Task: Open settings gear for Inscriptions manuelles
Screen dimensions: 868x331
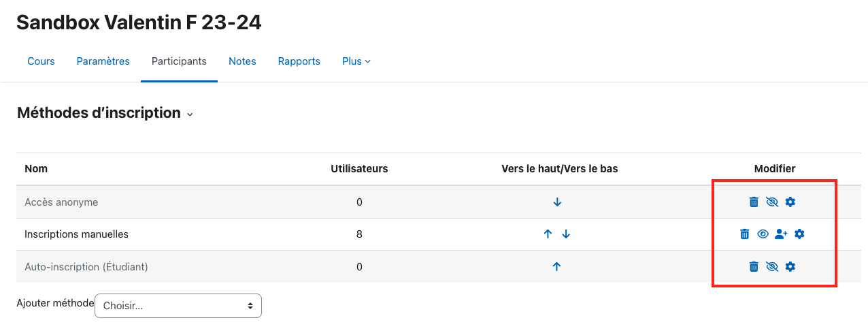Action: coord(799,234)
